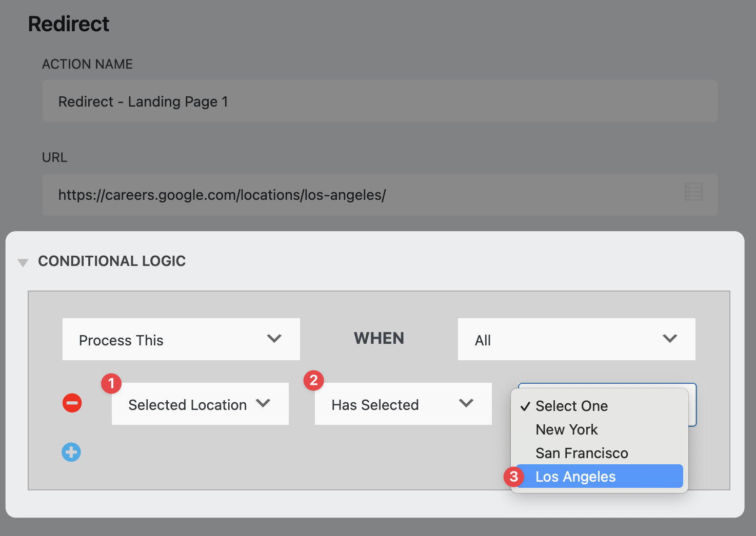Image resolution: width=756 pixels, height=536 pixels.
Task: Select the highlighted Los Angeles option
Action: (575, 477)
